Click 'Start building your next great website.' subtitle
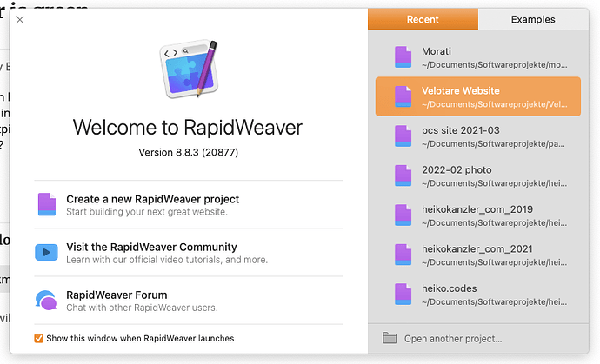 click(147, 212)
